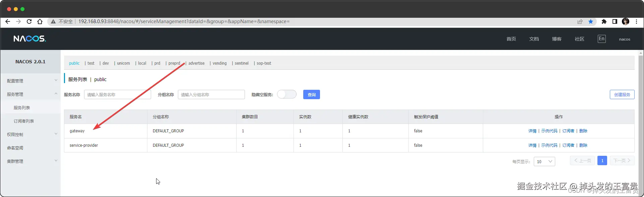Open 博客 in top navigation
Viewport: 644px width, 197px height.
[x=557, y=39]
